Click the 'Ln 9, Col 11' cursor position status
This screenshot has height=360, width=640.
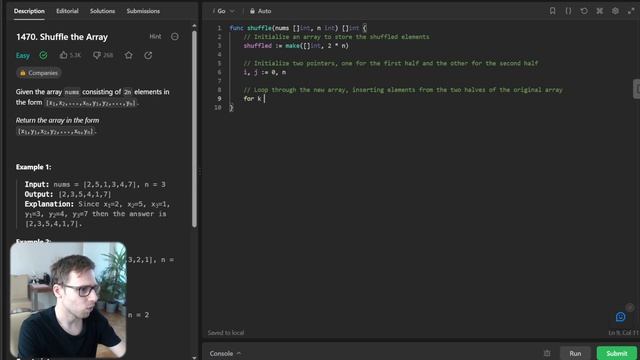[x=623, y=333]
